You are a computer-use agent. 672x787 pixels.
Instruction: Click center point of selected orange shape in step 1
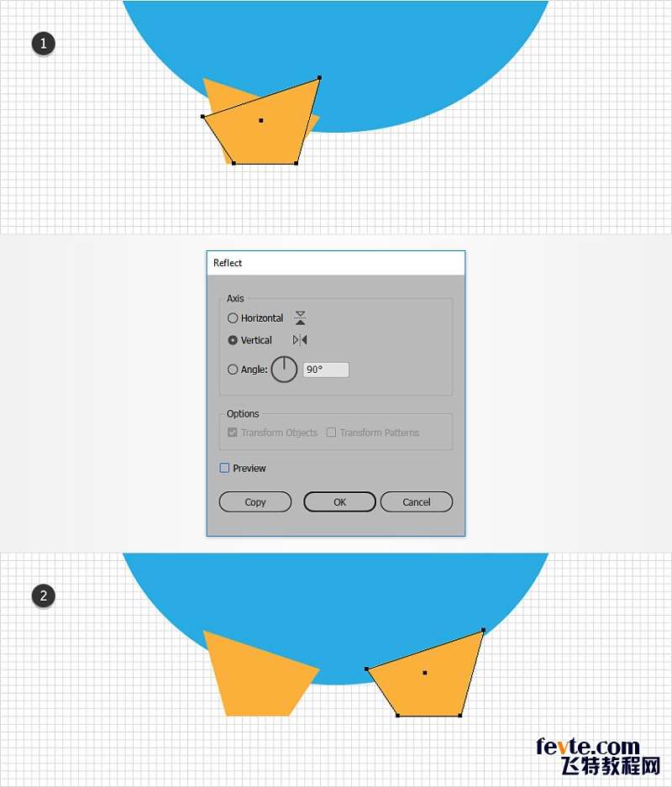pos(261,120)
